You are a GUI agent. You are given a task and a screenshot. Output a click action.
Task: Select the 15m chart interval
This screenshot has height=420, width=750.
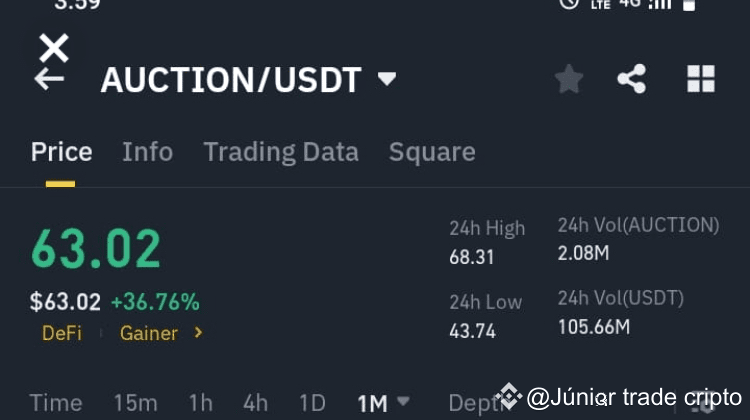coord(135,403)
